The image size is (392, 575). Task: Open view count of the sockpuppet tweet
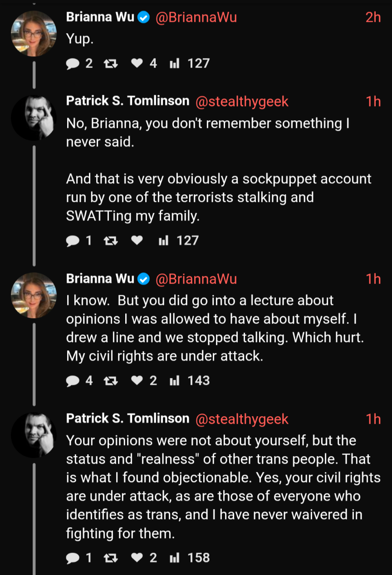pos(178,240)
